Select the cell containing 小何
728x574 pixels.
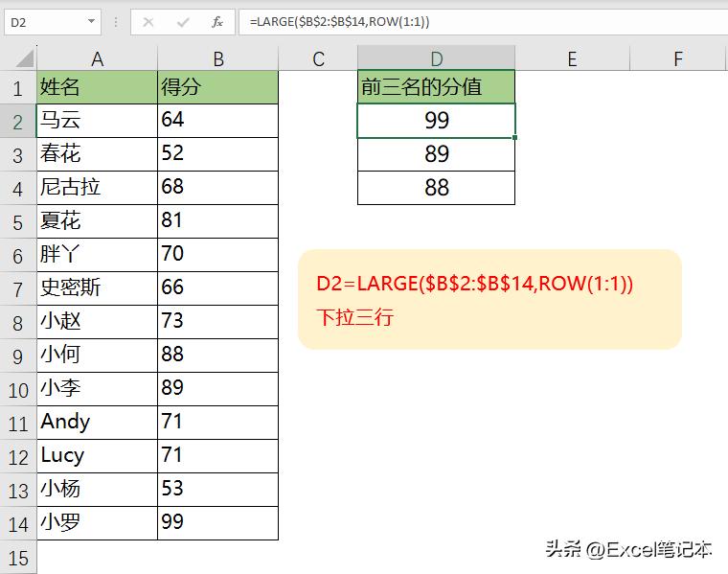tap(97, 356)
